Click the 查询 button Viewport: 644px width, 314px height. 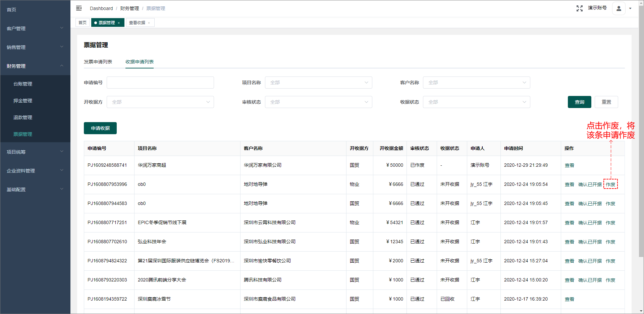coord(580,102)
